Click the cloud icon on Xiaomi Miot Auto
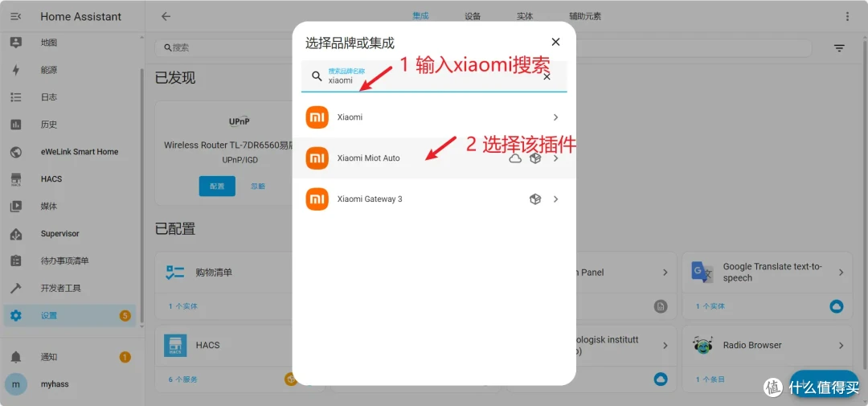Viewport: 868px width, 406px height. click(515, 158)
